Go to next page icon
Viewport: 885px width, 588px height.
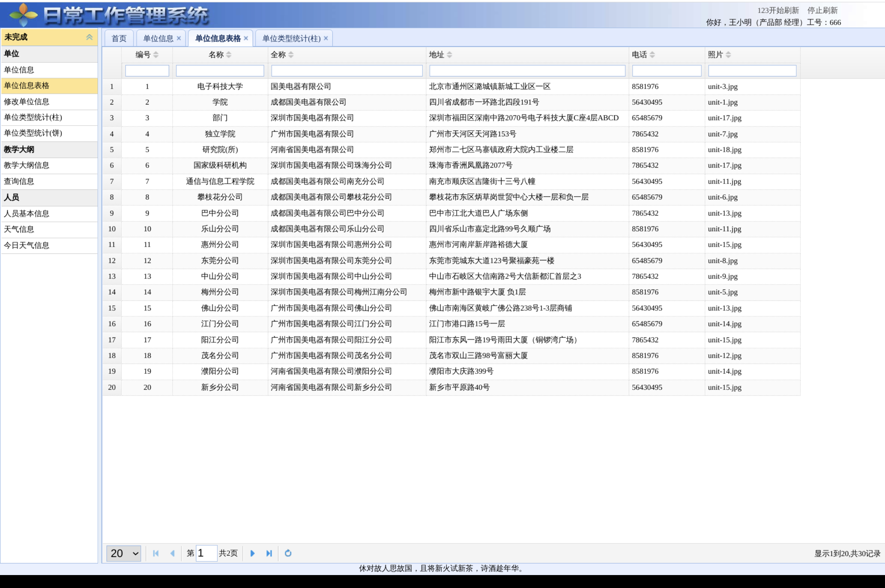tap(252, 553)
